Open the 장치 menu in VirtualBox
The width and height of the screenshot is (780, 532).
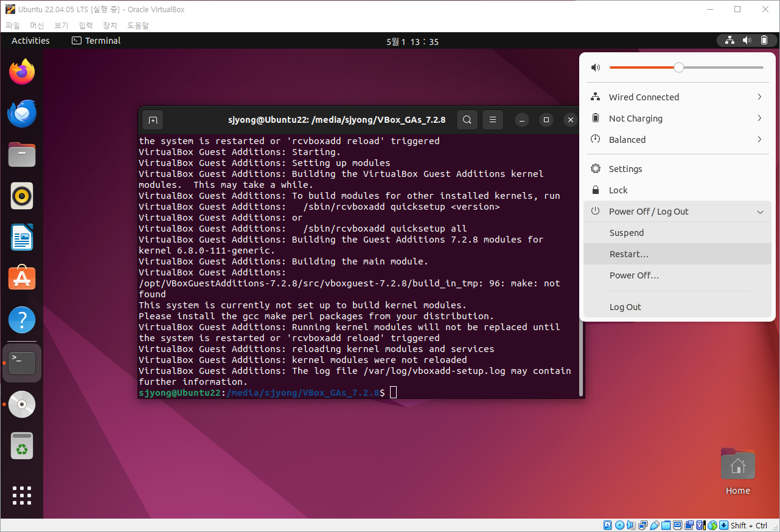pos(110,26)
